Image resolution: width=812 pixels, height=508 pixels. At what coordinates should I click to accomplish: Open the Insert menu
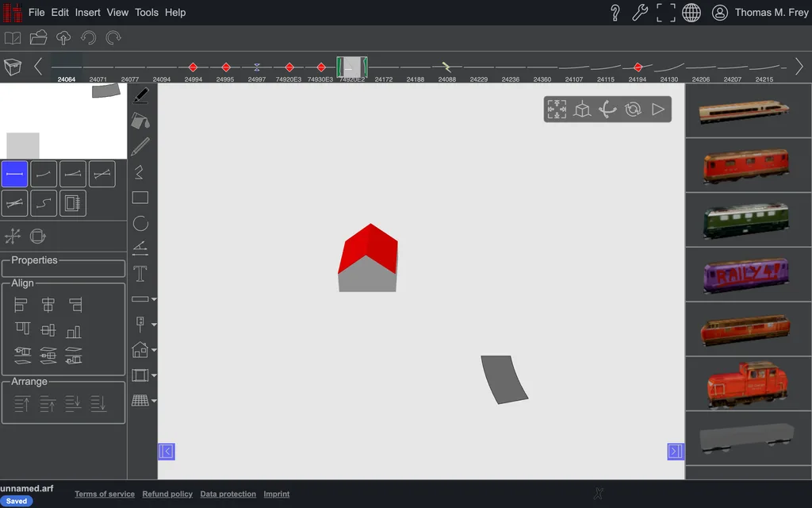coord(87,13)
